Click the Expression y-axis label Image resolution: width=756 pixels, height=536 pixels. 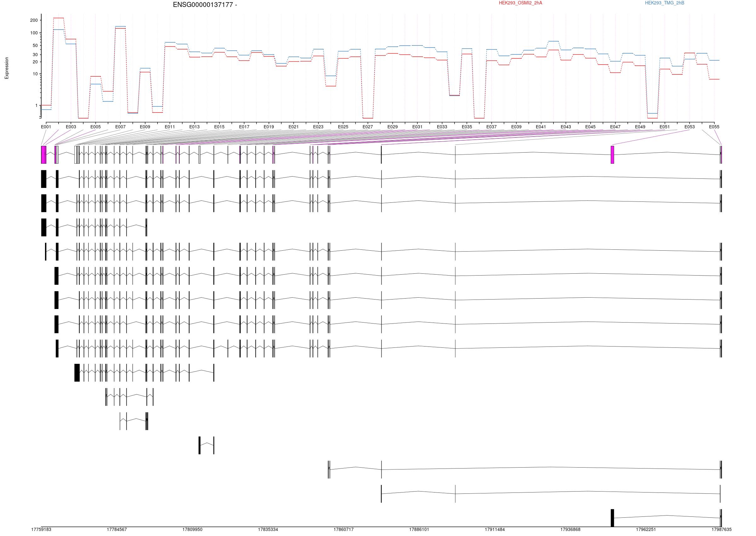click(x=7, y=68)
